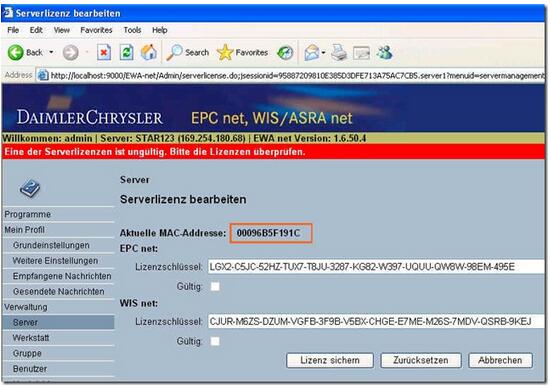Open Search with magnifier icon
Viewport: 550px width, 386px height.
(x=187, y=53)
